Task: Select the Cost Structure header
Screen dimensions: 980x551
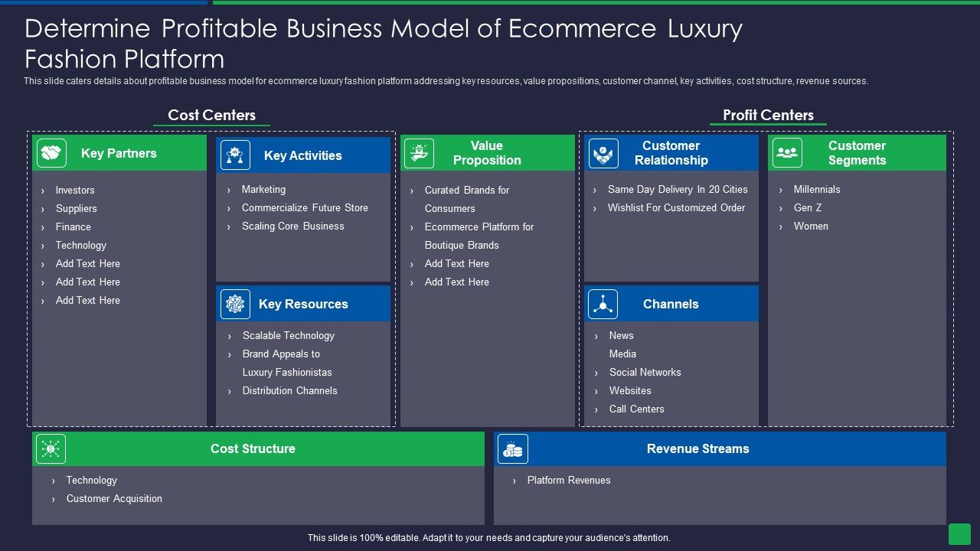Action: coord(258,448)
